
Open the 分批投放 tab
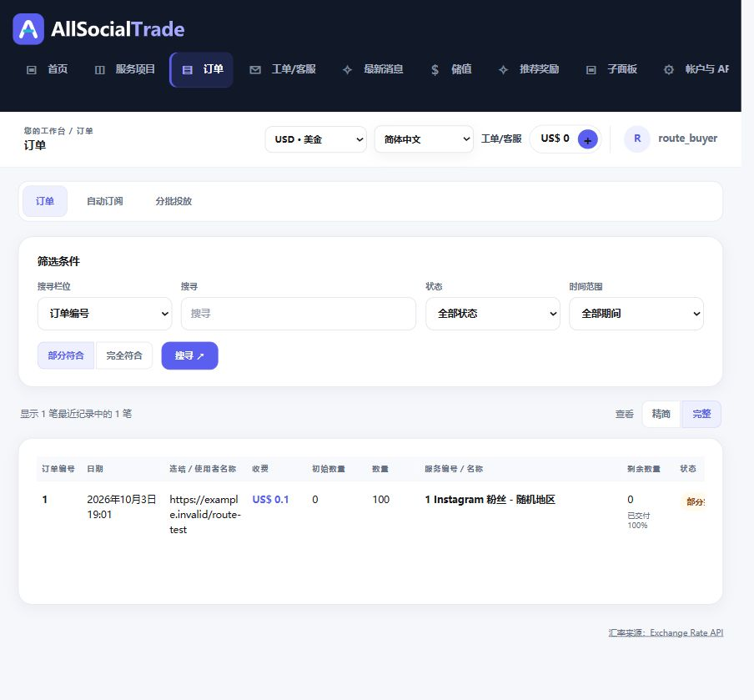173,201
